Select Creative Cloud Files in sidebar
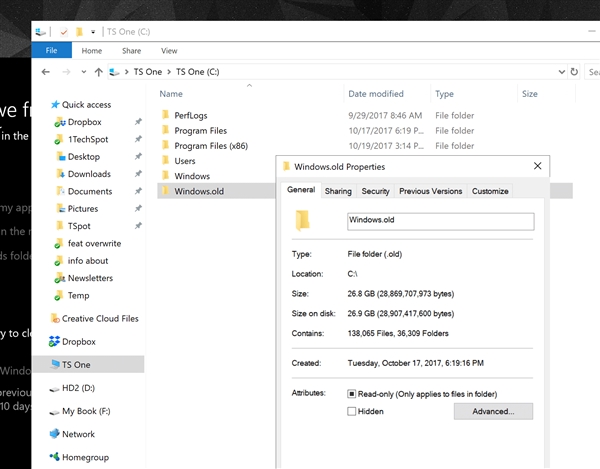Screen dimensions: 600x469 click(x=100, y=319)
